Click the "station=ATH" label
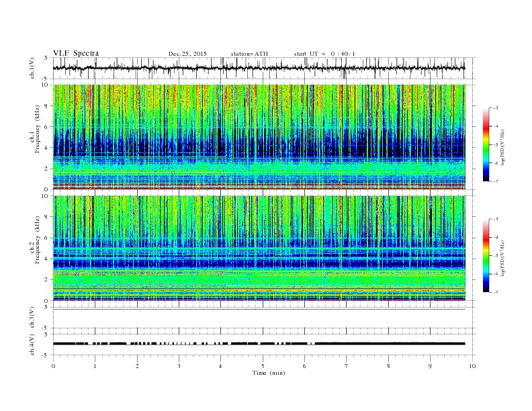This screenshot has width=532, height=411. point(249,54)
